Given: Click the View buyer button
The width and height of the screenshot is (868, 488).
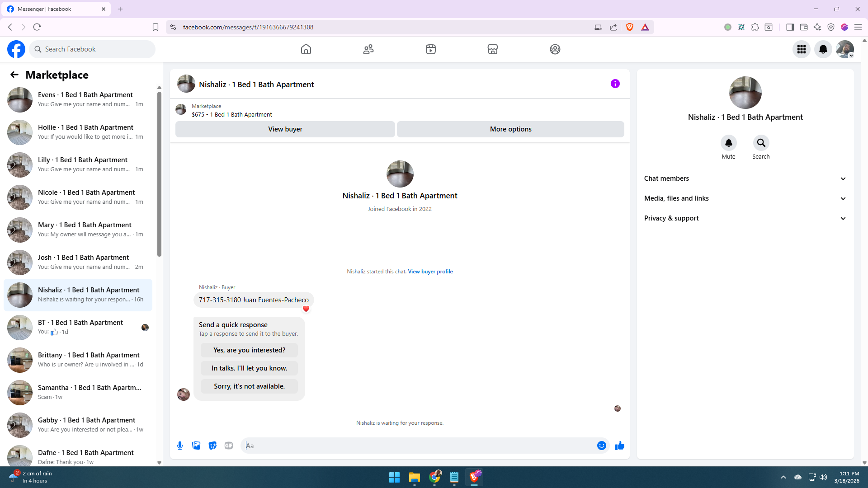Looking at the screenshot, I should (x=285, y=129).
